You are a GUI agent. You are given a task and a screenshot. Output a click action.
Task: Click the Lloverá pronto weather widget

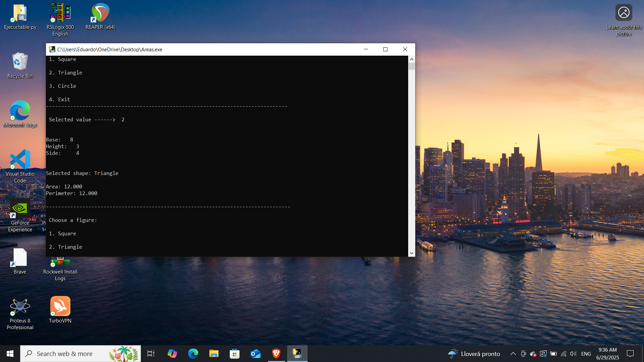474,354
